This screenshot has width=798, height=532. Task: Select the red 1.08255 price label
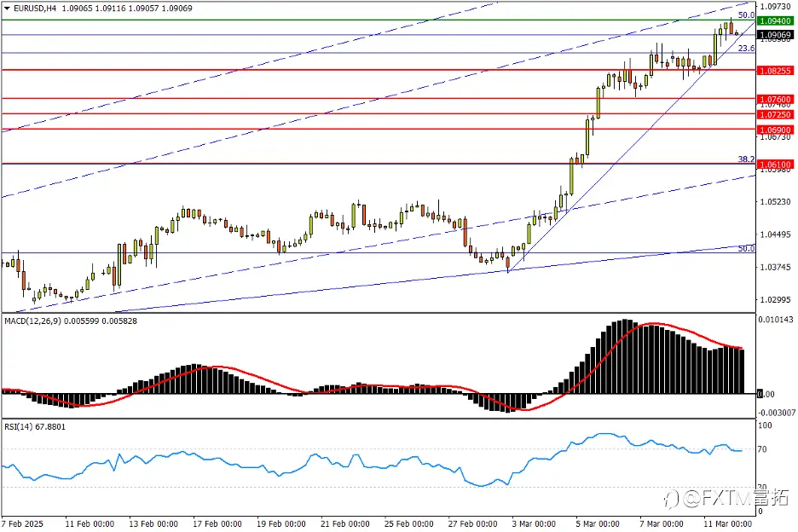(775, 71)
